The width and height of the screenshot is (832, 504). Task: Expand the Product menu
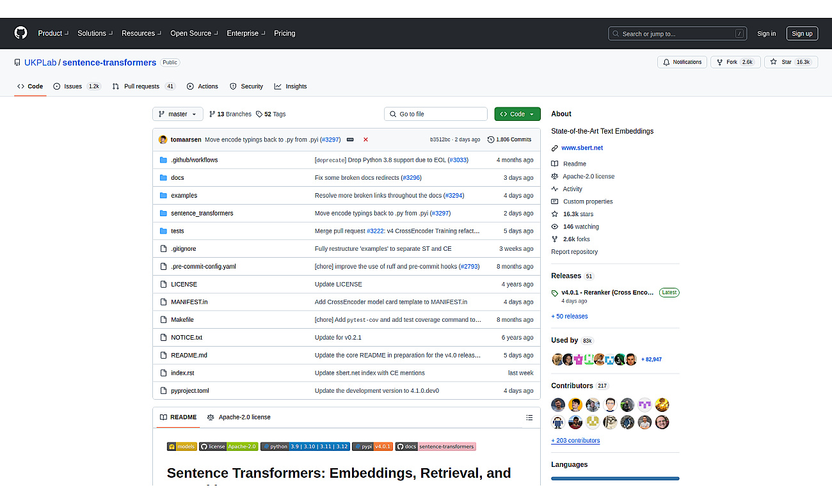52,33
